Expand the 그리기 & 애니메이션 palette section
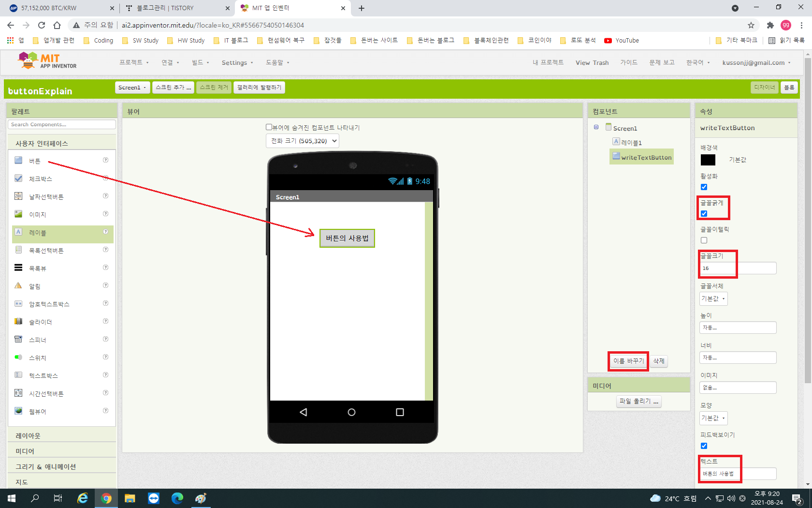This screenshot has height=508, width=812. [62, 466]
